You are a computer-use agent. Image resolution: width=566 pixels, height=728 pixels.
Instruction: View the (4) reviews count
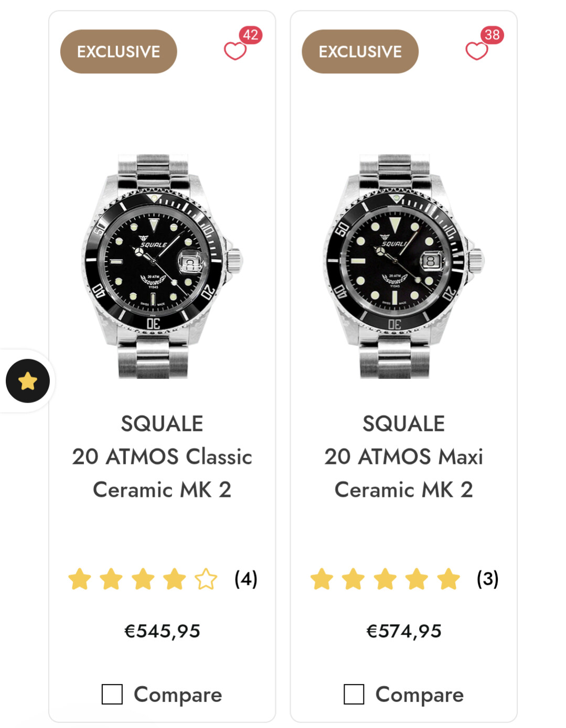click(x=246, y=579)
